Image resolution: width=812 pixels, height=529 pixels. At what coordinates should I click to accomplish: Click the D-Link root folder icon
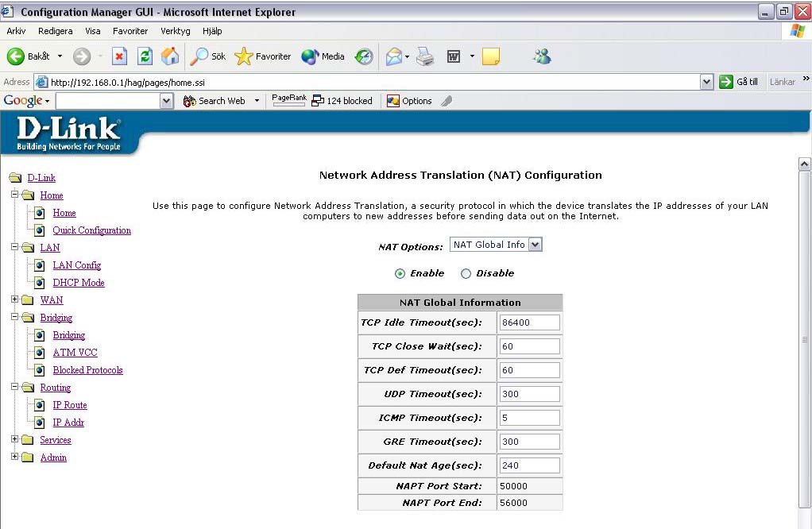pyautogui.click(x=16, y=178)
